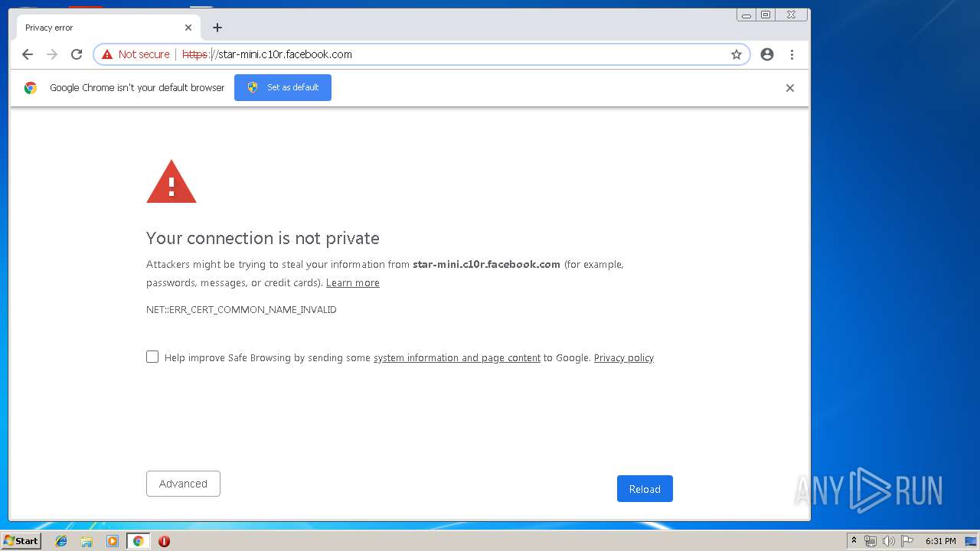Click the Not secure warning triangle icon
Screen dimensions: 980x551
[x=107, y=54]
